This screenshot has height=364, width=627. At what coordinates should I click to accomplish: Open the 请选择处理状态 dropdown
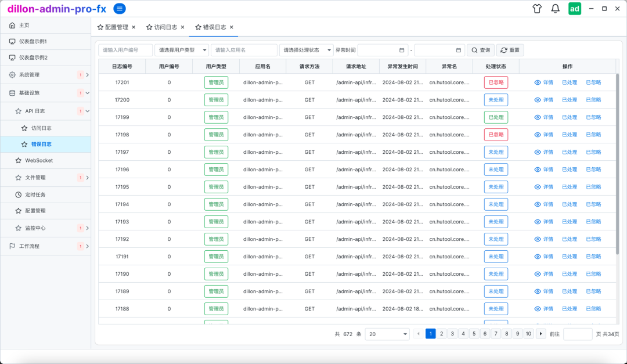(307, 51)
